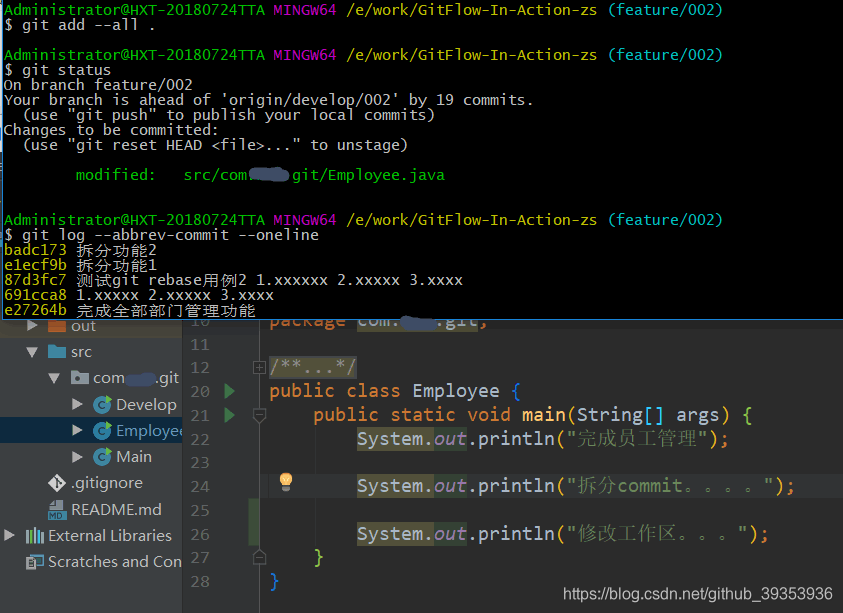Click the green change marker beside line 26
This screenshot has width=843, height=613.
pos(254,522)
